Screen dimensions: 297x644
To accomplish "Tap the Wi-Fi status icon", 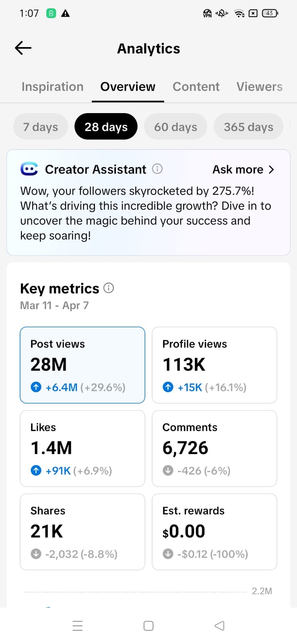I will tap(239, 13).
